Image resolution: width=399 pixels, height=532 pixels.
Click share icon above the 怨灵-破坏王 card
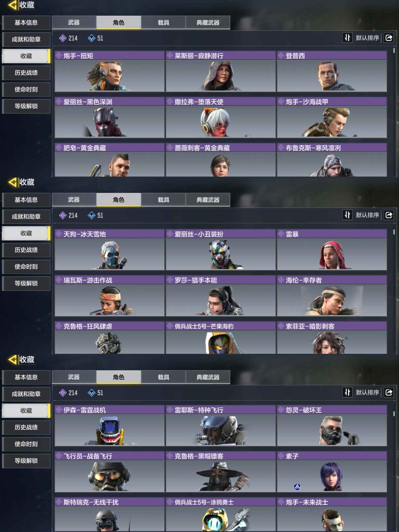389,392
